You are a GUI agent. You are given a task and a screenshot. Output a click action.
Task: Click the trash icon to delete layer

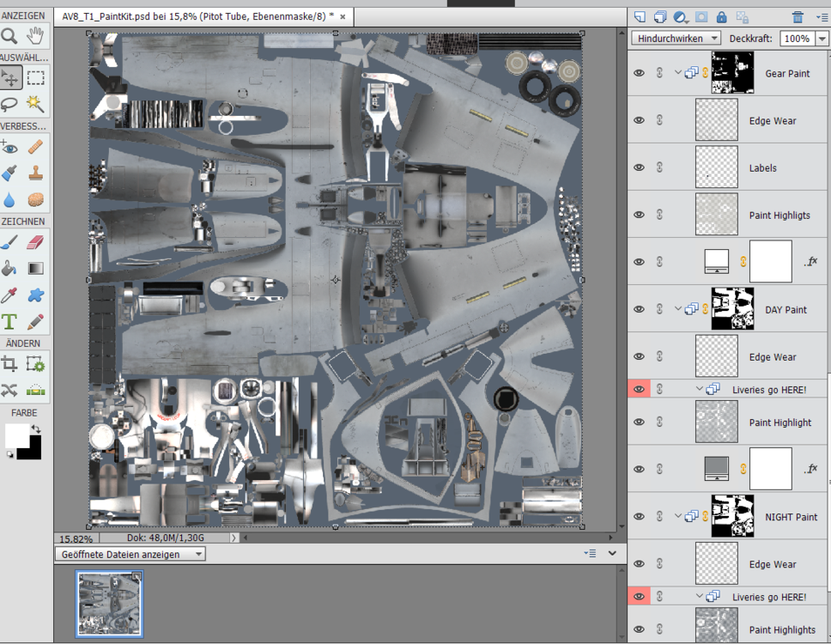(x=798, y=16)
